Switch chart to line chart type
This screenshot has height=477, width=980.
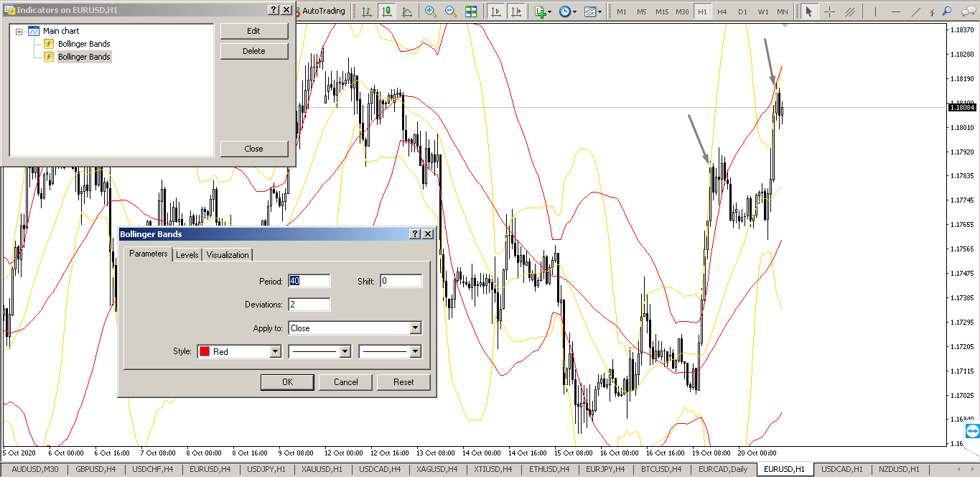pos(407,11)
